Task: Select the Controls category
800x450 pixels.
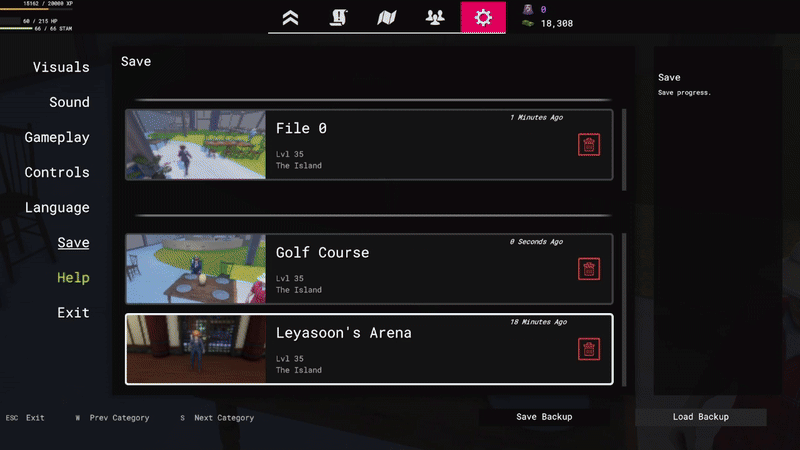Action: [57, 172]
